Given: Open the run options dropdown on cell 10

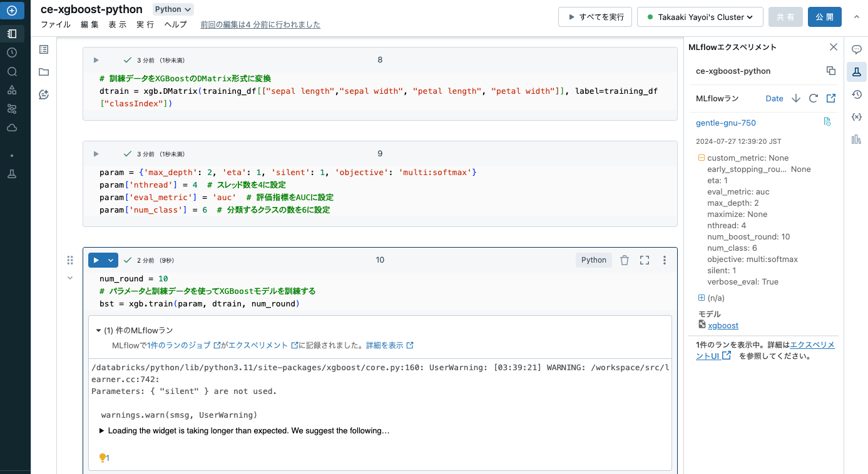Looking at the screenshot, I should click(111, 260).
